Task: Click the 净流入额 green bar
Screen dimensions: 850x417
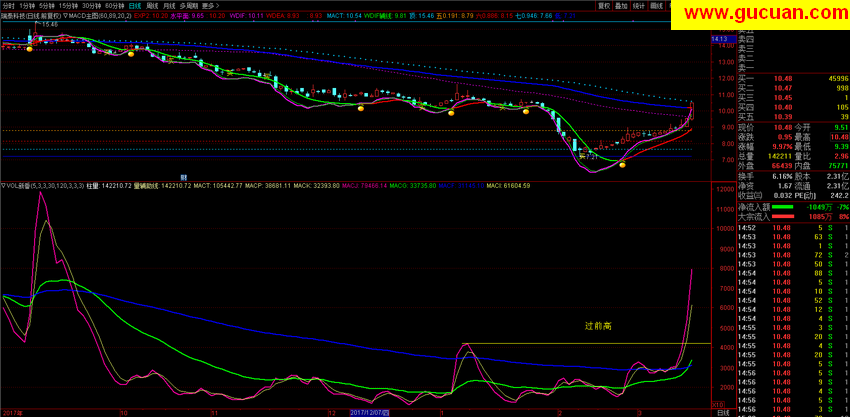Action: 782,207
